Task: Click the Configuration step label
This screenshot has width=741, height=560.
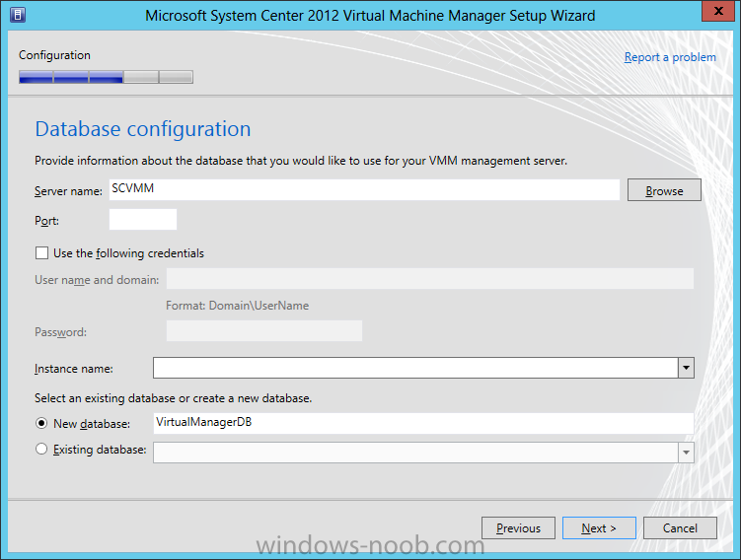Action: (x=54, y=55)
